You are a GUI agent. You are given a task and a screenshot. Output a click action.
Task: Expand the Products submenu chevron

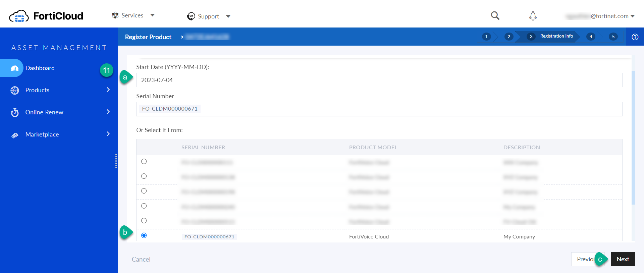point(108,90)
